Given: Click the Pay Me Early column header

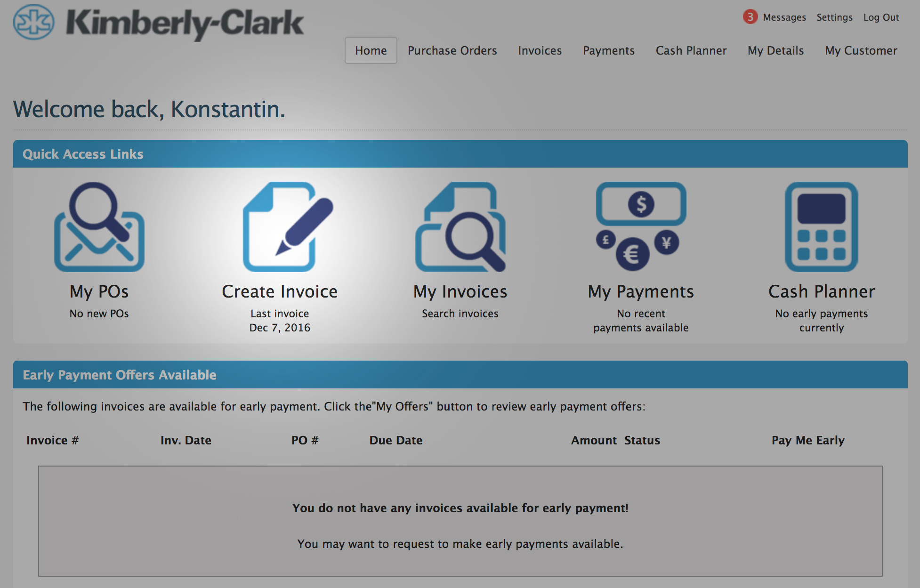Looking at the screenshot, I should pyautogui.click(x=808, y=440).
